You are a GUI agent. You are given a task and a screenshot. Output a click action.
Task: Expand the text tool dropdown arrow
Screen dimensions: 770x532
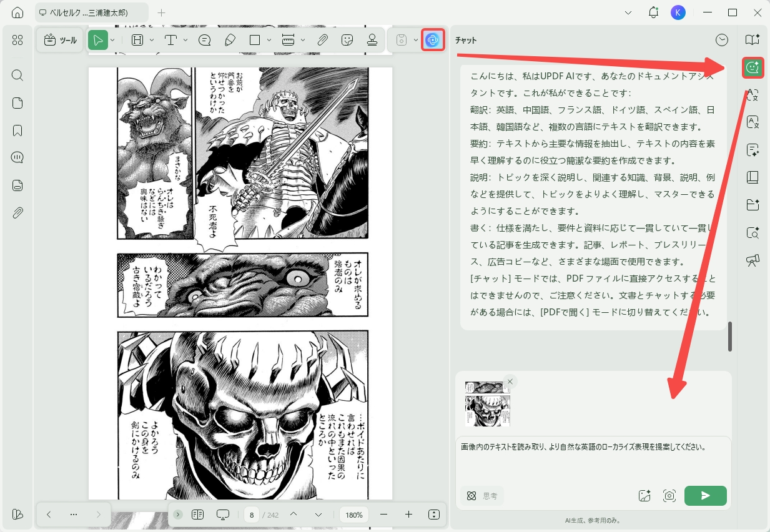[x=185, y=40]
